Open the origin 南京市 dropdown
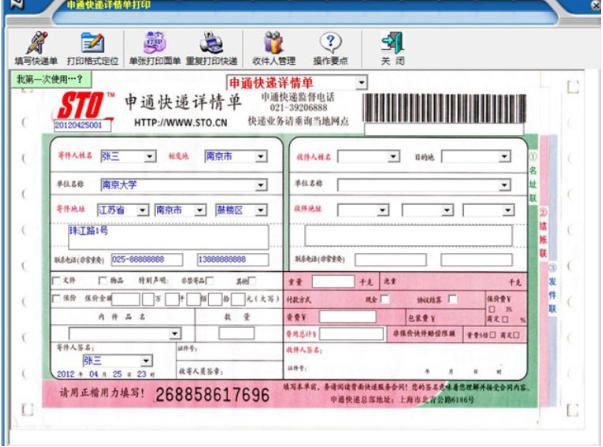 (x=261, y=156)
